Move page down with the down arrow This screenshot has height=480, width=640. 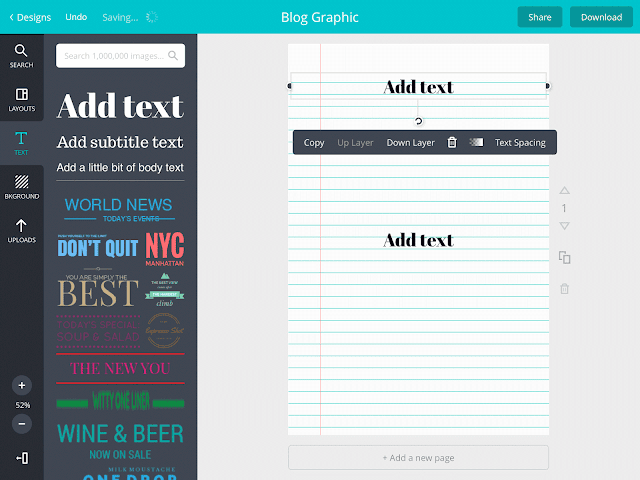[x=564, y=226]
